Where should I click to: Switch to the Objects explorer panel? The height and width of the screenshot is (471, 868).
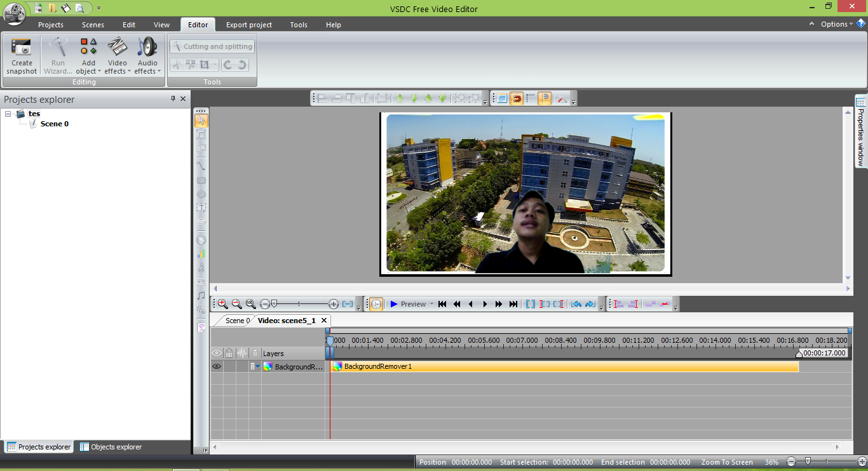click(111, 447)
